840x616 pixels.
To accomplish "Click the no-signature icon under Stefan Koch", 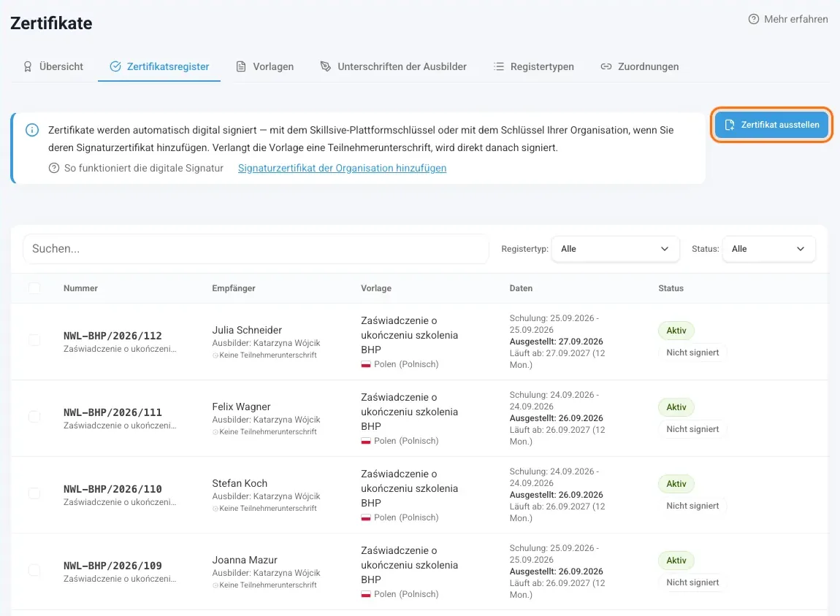I will tap(215, 509).
